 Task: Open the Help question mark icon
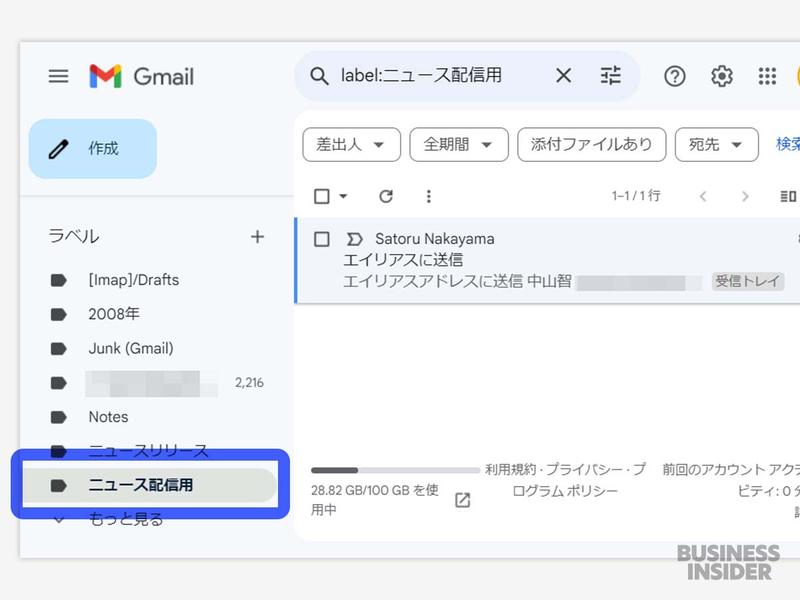coord(674,77)
